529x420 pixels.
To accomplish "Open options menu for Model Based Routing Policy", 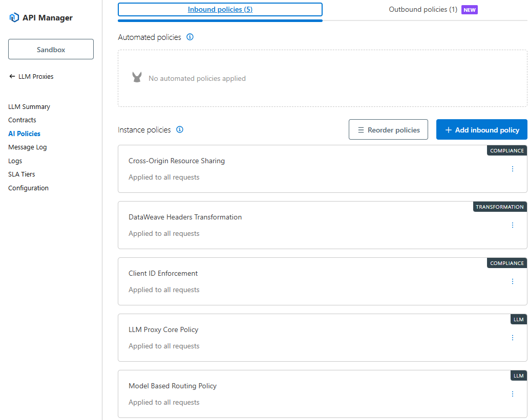I will [x=513, y=394].
